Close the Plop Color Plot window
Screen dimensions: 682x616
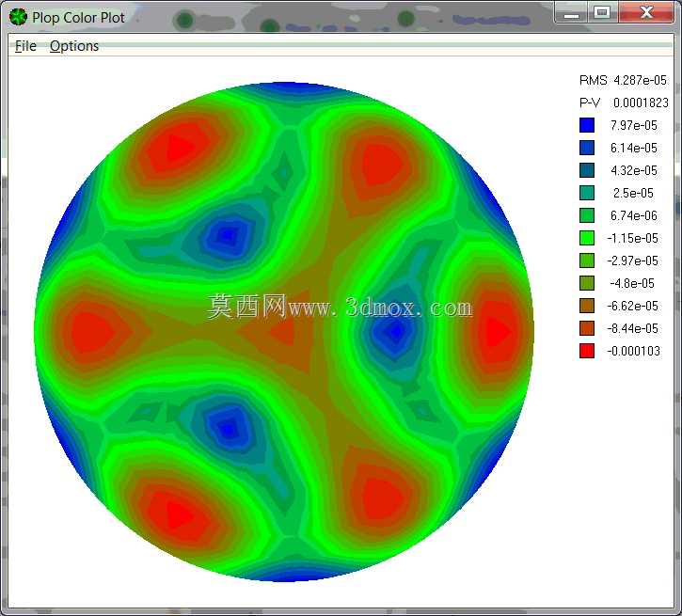pyautogui.click(x=646, y=12)
